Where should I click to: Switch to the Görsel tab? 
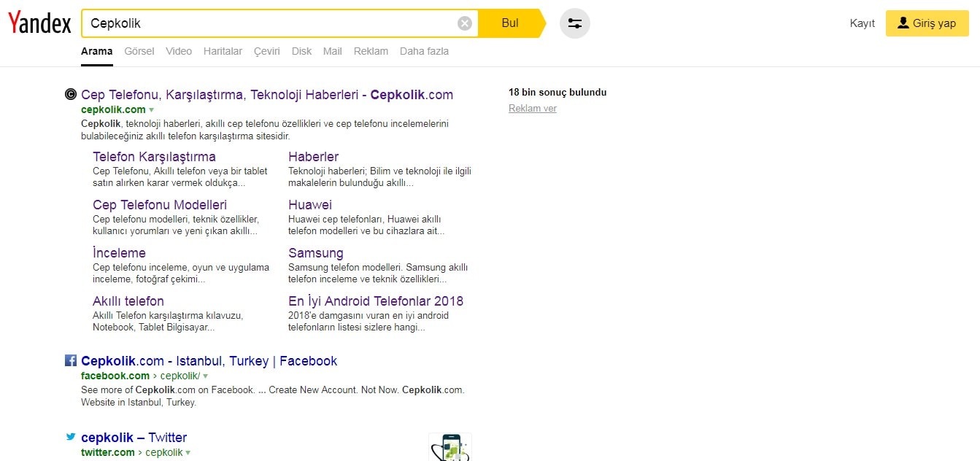coord(139,51)
